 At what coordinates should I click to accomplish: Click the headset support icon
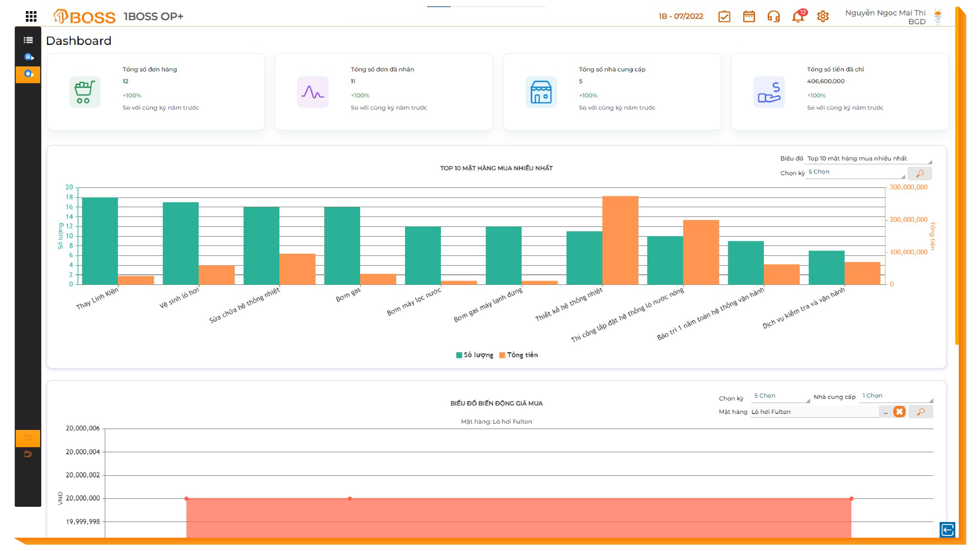tap(773, 16)
